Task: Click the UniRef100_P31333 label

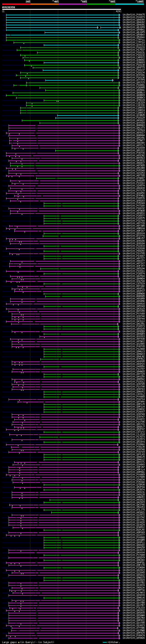Action: [x=133, y=608]
